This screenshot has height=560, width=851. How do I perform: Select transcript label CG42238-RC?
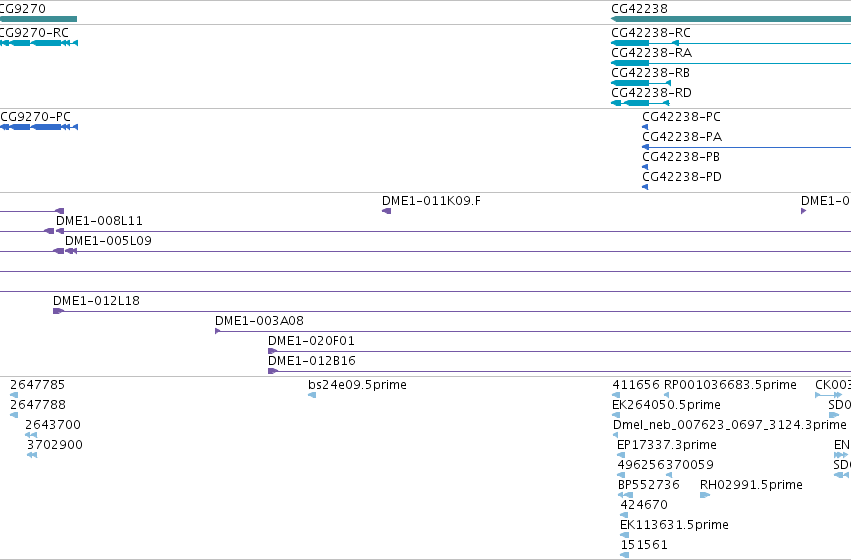click(x=651, y=33)
